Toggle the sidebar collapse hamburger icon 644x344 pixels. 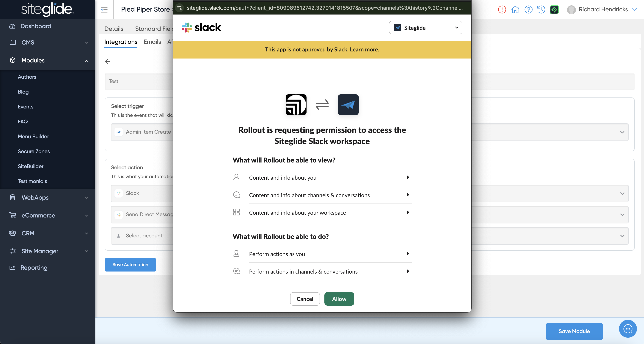click(x=104, y=10)
